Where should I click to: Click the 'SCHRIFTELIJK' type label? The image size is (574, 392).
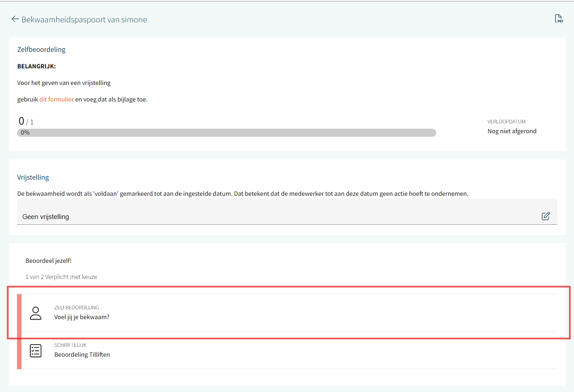(x=70, y=345)
